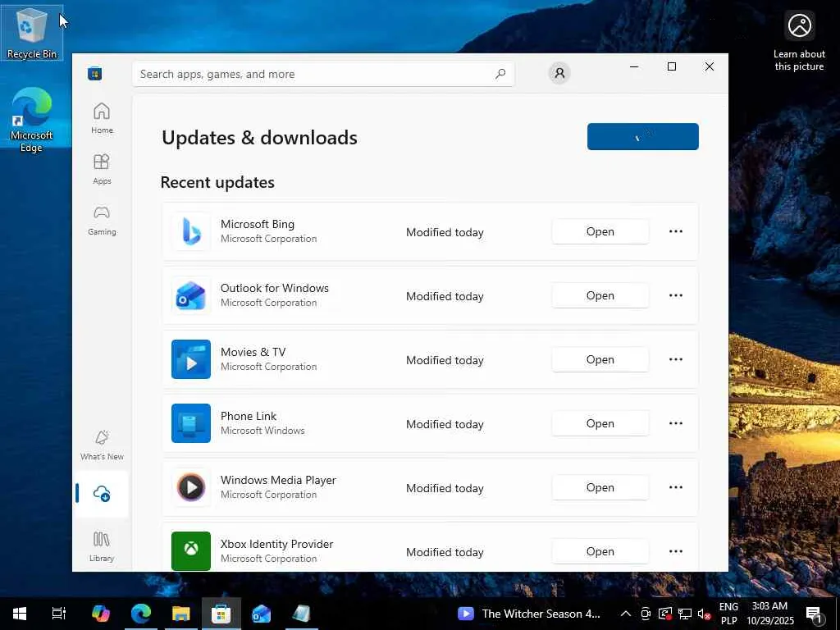Click the Phone Link app name
Viewport: 840px width, 630px height.
click(x=249, y=416)
